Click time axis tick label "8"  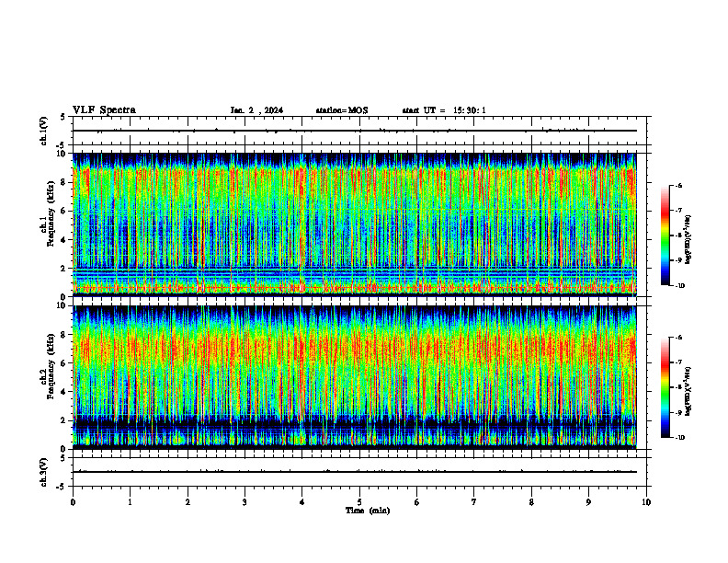[531, 502]
